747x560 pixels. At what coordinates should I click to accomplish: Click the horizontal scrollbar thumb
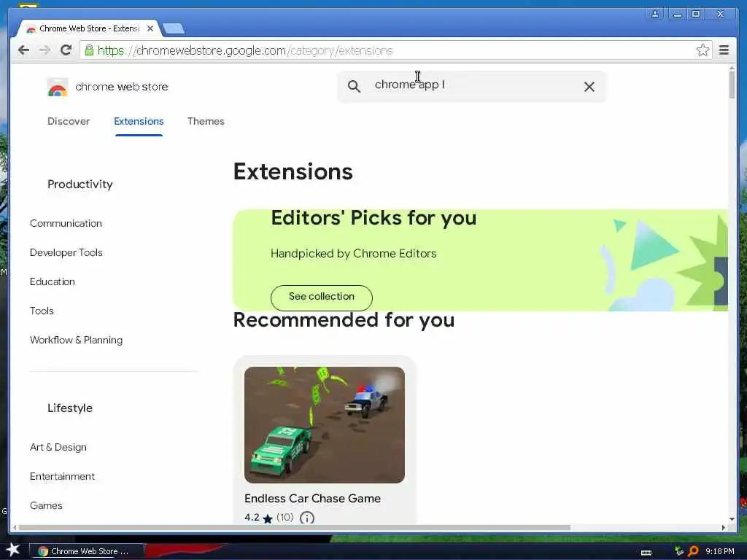(x=295, y=528)
